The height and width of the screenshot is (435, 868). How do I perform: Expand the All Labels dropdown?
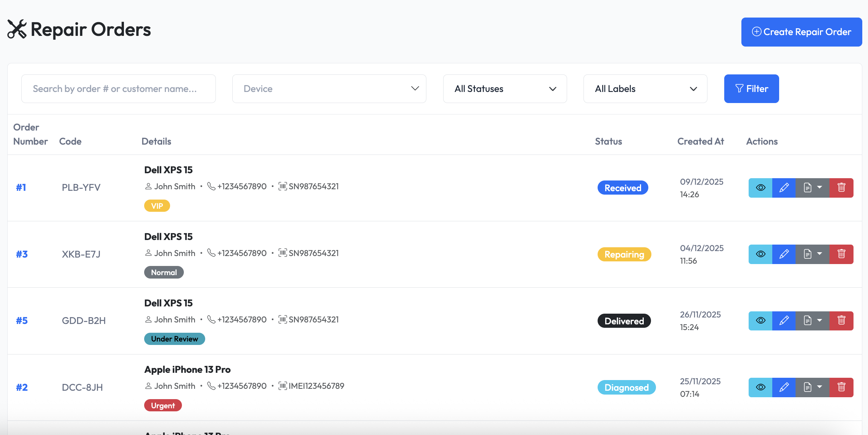pyautogui.click(x=645, y=89)
